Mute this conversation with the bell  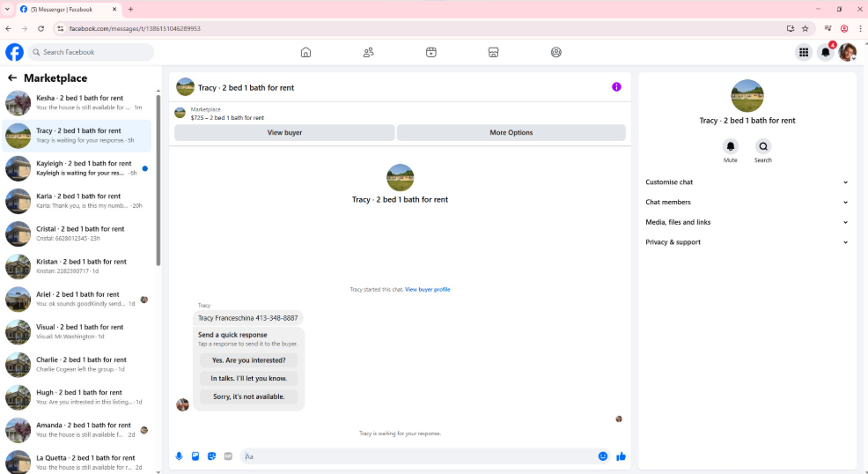pyautogui.click(x=730, y=146)
